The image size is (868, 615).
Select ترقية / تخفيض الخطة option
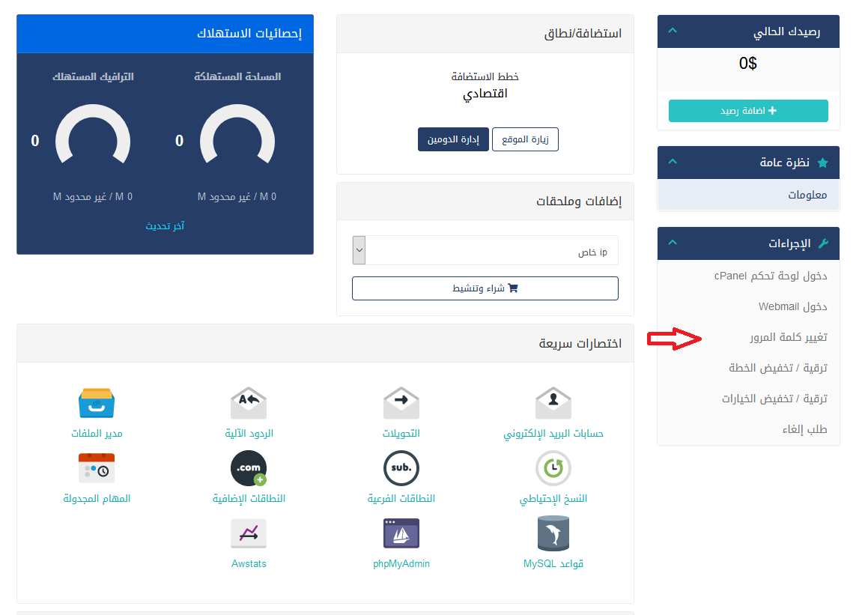(x=778, y=368)
